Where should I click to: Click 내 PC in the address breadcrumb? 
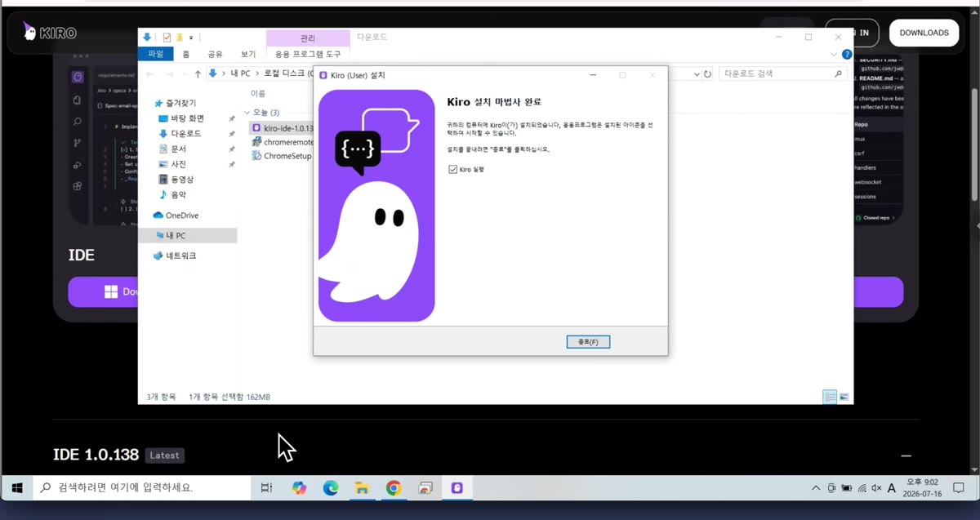tap(240, 73)
